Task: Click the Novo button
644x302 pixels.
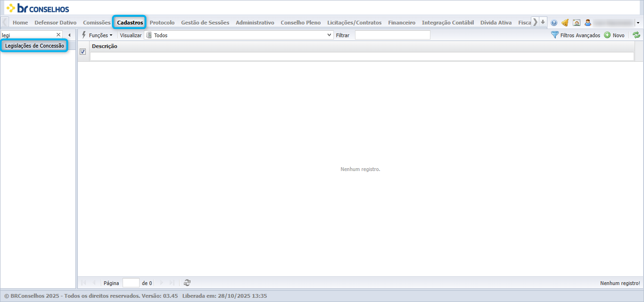Action: pyautogui.click(x=614, y=35)
